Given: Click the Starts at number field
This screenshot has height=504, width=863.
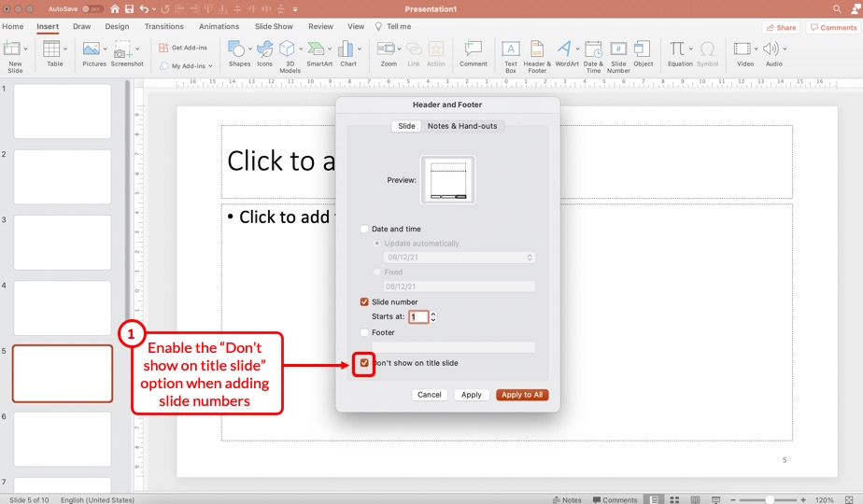Looking at the screenshot, I should pyautogui.click(x=418, y=317).
